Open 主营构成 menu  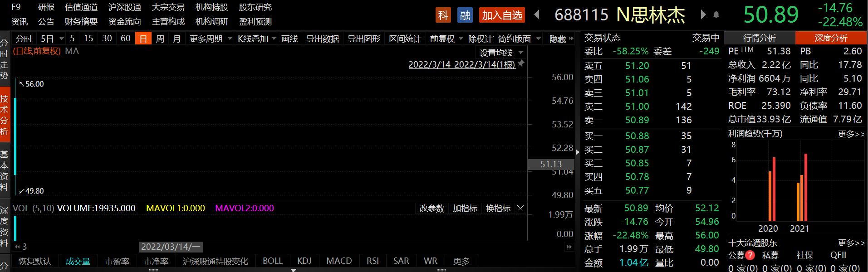click(x=168, y=21)
